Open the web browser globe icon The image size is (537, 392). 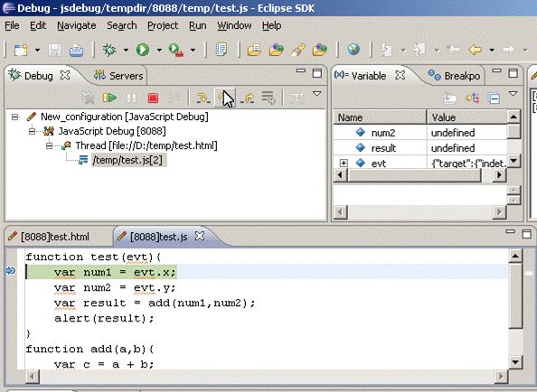[x=353, y=50]
